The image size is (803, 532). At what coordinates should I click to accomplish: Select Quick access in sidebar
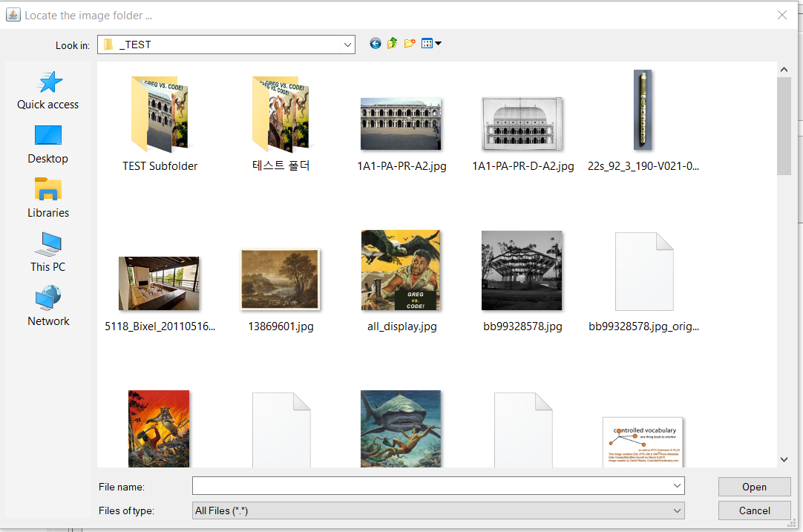48,91
